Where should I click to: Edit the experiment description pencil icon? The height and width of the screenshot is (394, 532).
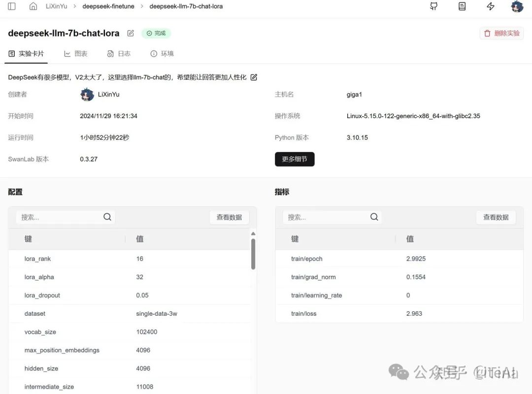coord(254,77)
